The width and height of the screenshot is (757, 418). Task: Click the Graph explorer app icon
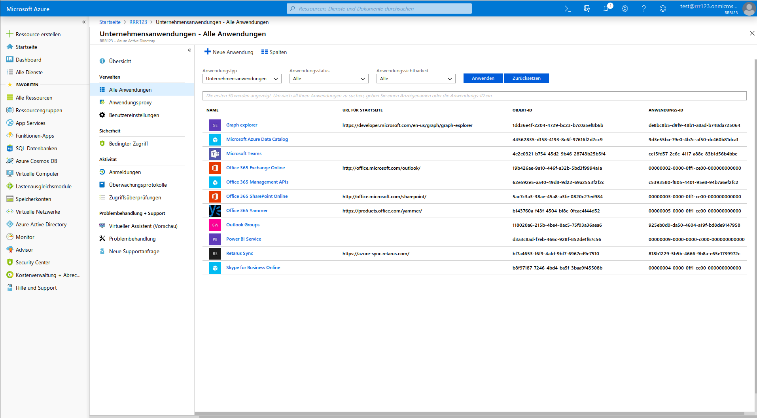pos(214,125)
